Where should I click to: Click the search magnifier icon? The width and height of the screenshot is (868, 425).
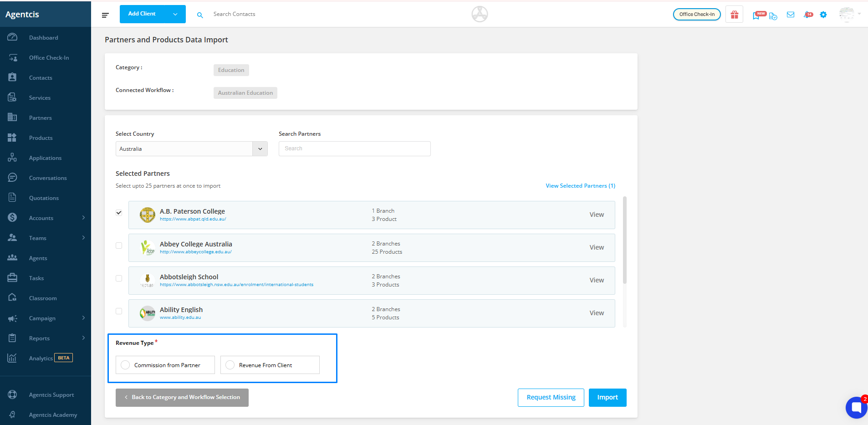pyautogui.click(x=200, y=15)
